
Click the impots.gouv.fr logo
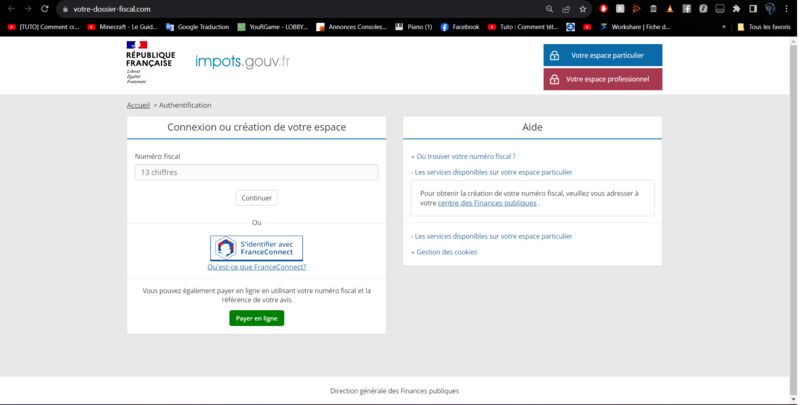(x=242, y=62)
